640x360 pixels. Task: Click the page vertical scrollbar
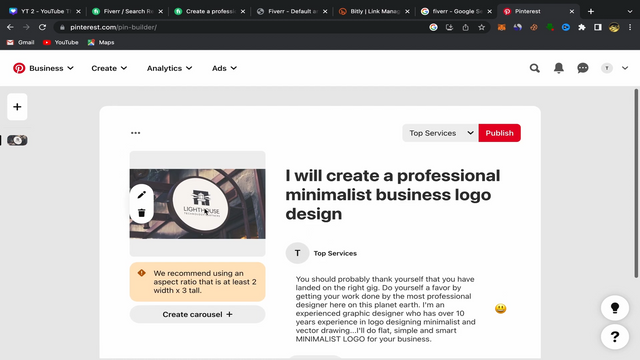(636, 184)
